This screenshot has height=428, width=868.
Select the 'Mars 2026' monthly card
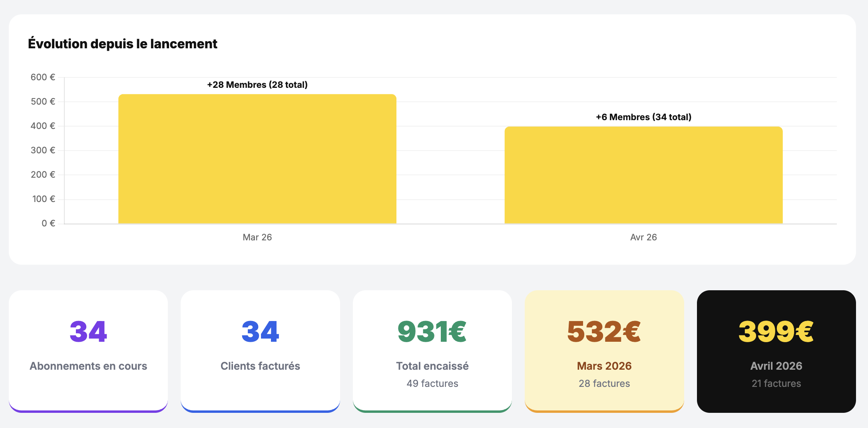[x=604, y=351]
